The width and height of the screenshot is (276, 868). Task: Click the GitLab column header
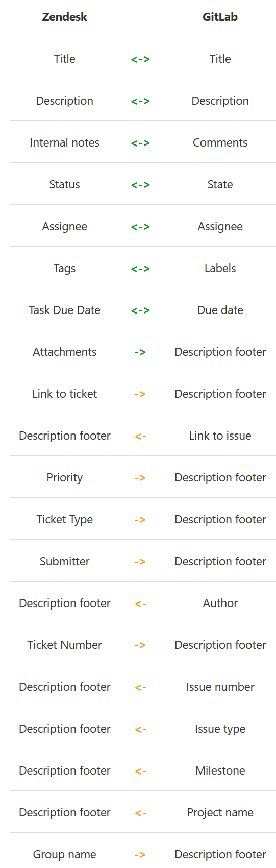pos(220,17)
